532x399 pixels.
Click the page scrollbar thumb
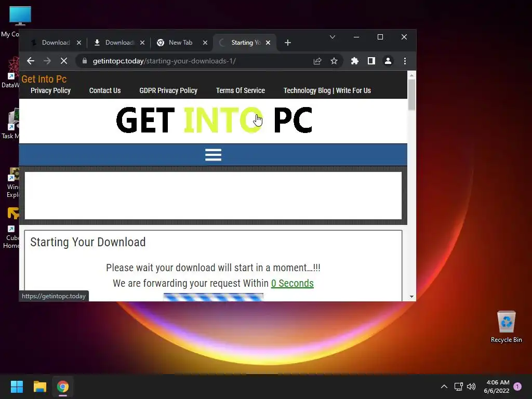click(411, 95)
